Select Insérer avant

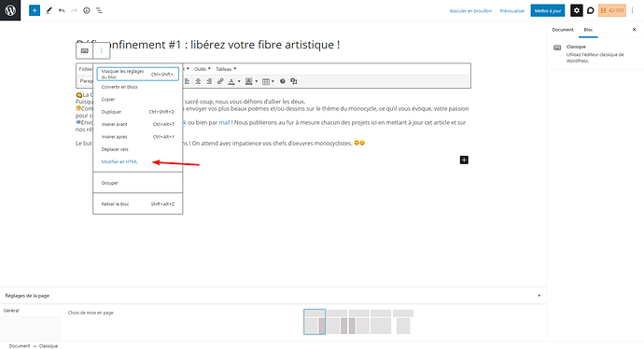click(x=138, y=124)
